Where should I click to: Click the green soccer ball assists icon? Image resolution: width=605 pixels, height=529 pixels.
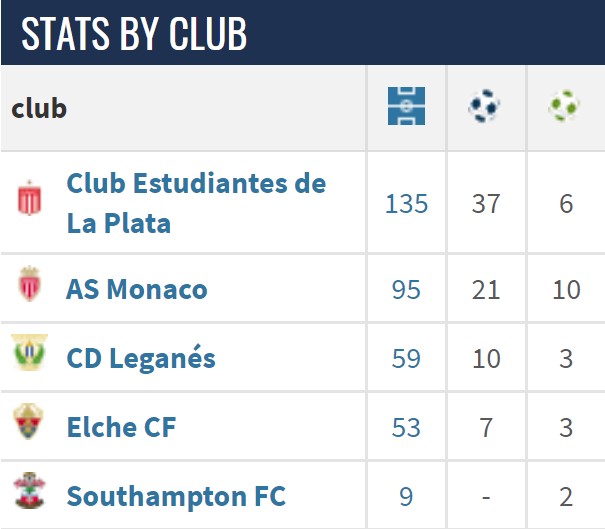tap(564, 106)
